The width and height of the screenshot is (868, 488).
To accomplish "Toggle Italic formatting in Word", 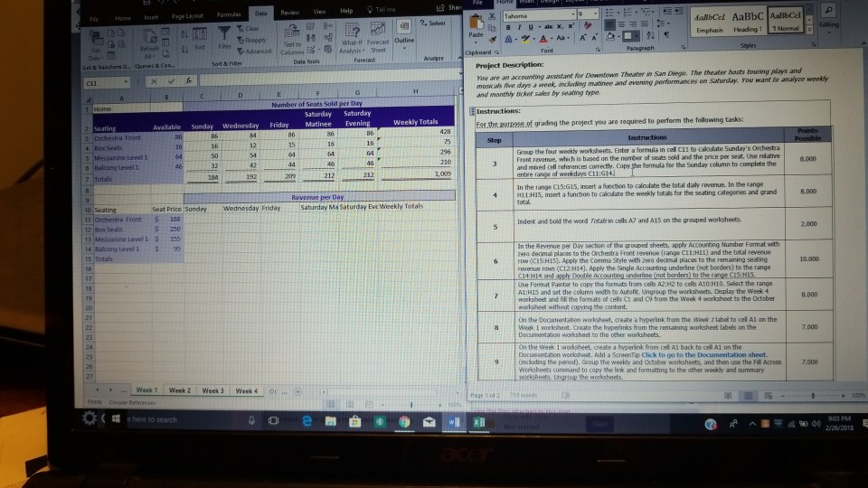I will (x=519, y=27).
